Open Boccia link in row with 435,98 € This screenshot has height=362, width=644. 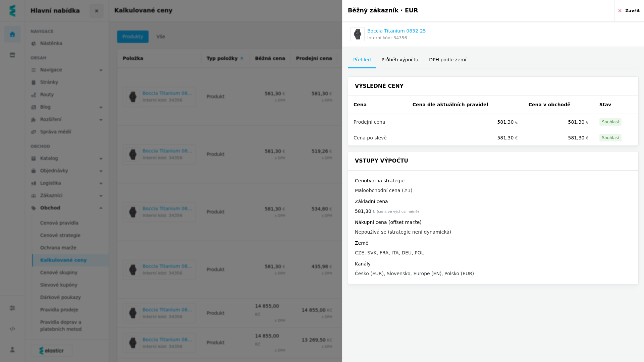(x=167, y=266)
